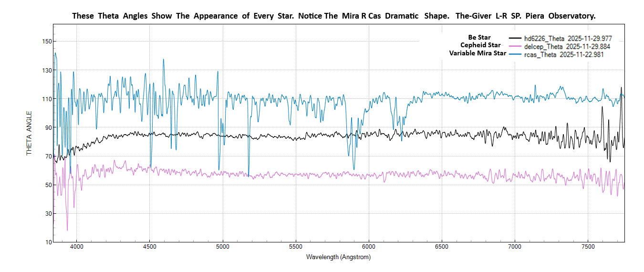Screen dimensions: 644x272
Task: Click the 6500 tick on wavelength axis
Action: [442, 247]
